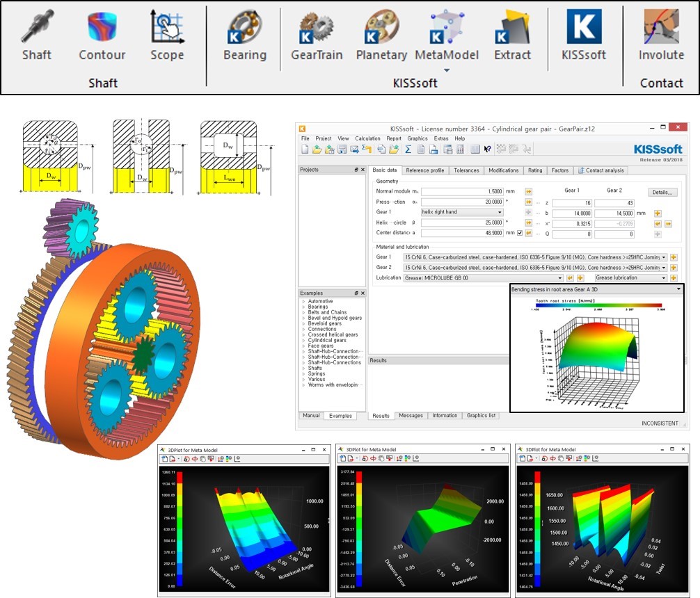Image resolution: width=700 pixels, height=598 pixels.
Task: Switch to the Messages tab
Action: (x=411, y=416)
